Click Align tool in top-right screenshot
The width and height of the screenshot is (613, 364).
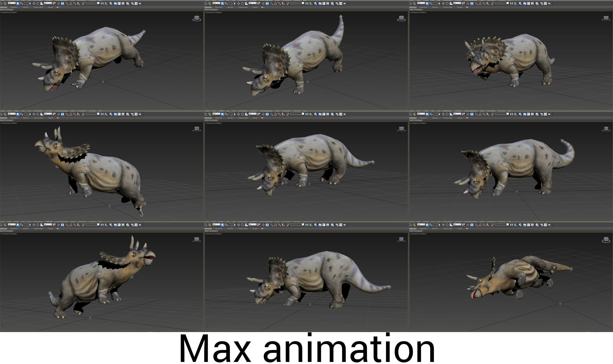coord(516,3)
